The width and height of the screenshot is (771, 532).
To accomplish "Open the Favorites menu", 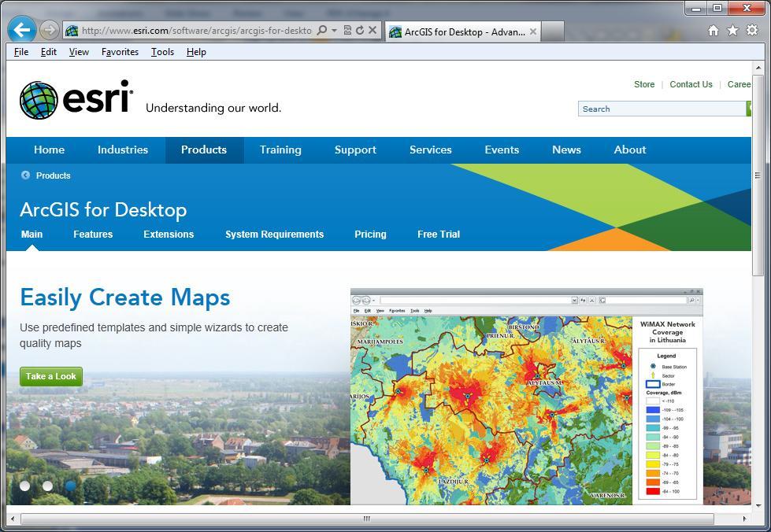I will 120,52.
